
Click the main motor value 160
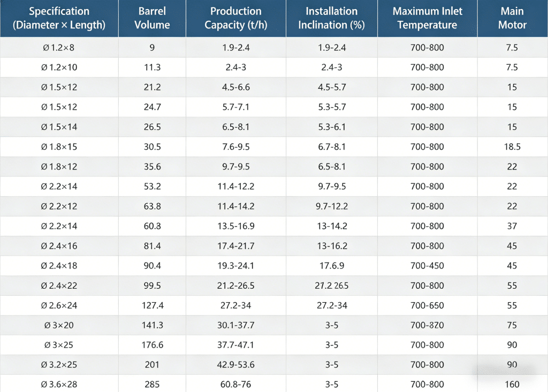pyautogui.click(x=512, y=385)
